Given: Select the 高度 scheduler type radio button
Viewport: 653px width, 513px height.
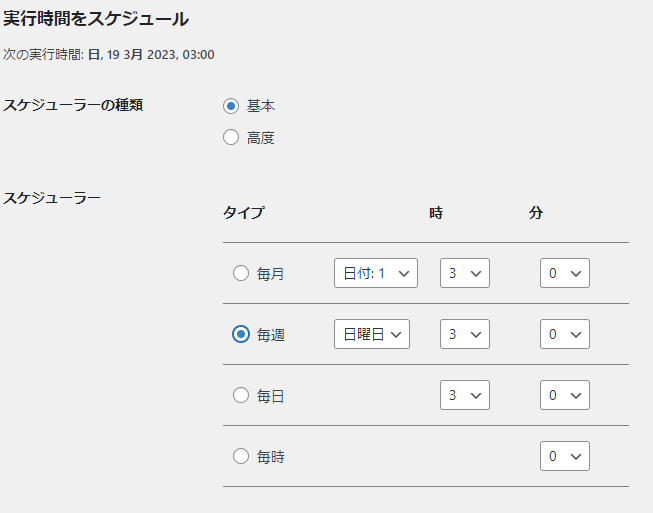Looking at the screenshot, I should point(231,137).
